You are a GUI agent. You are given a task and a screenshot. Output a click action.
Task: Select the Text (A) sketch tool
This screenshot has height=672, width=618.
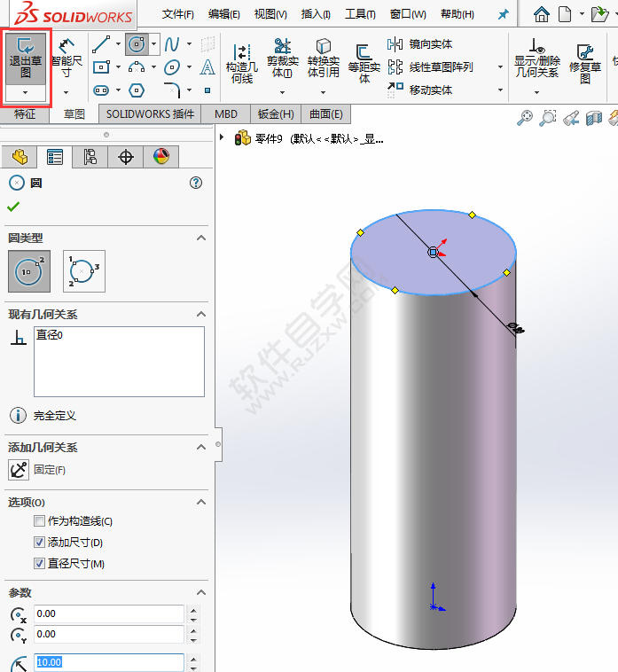click(x=207, y=67)
